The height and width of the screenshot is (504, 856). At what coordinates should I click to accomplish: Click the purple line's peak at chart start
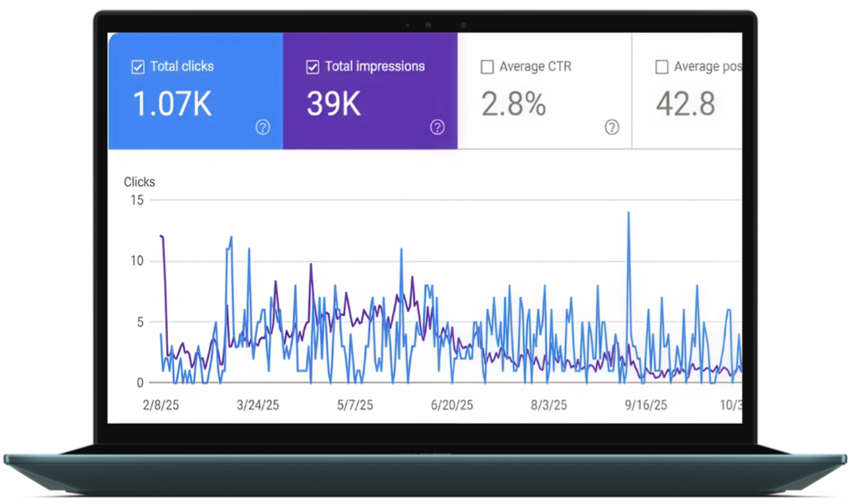click(x=161, y=237)
